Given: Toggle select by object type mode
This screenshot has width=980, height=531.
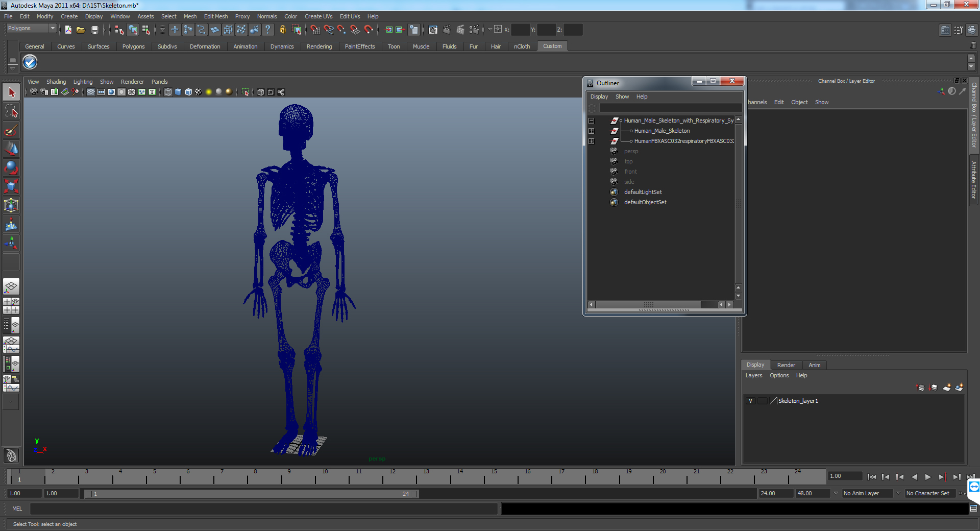Looking at the screenshot, I should point(133,30).
